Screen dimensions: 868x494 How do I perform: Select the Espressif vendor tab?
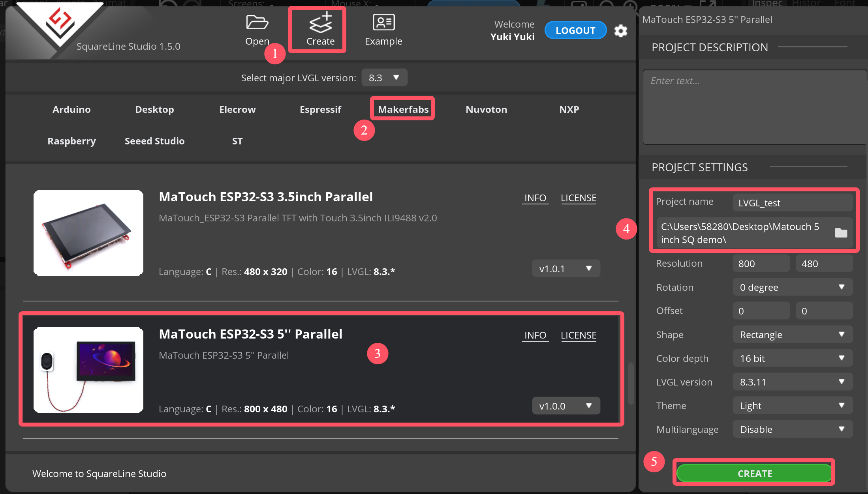(x=320, y=109)
